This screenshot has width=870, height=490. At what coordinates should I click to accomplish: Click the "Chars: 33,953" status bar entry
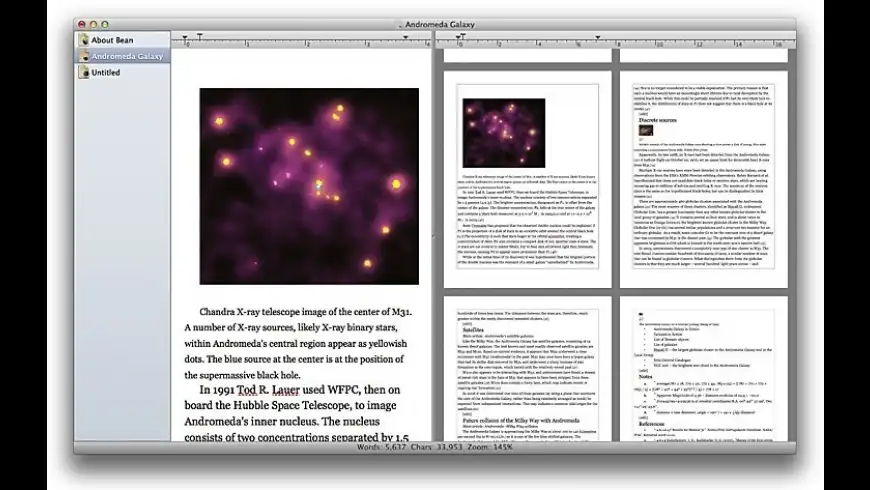point(437,447)
